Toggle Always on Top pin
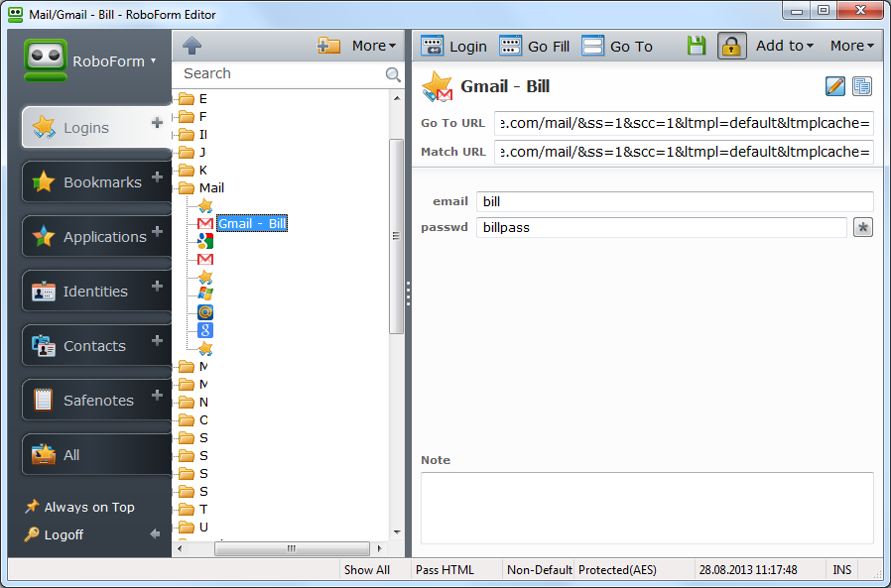The image size is (891, 588). point(79,507)
